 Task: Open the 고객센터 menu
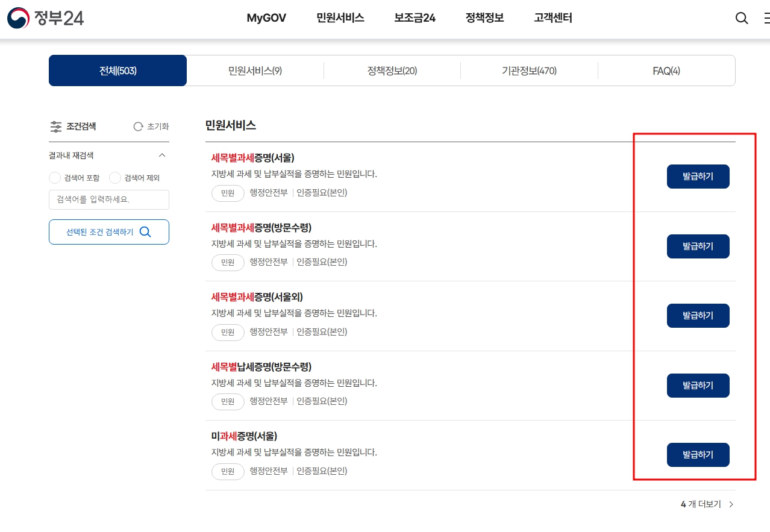click(553, 18)
